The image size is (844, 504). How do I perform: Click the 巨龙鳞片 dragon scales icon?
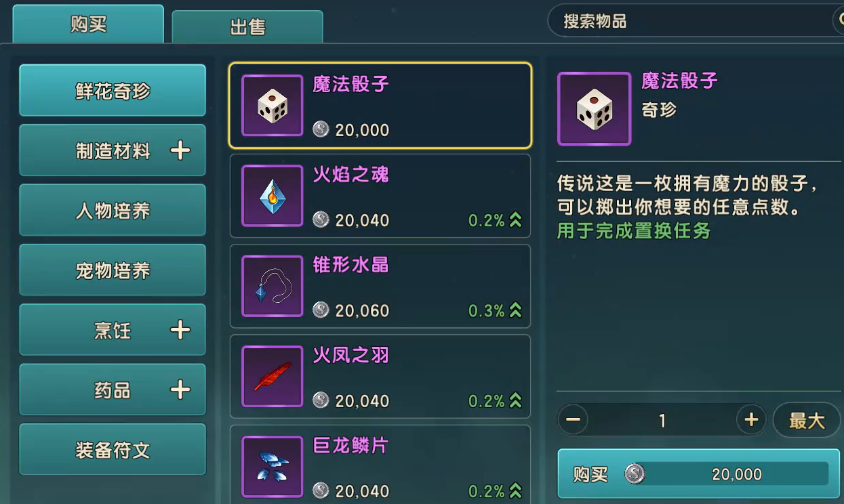coord(273,467)
